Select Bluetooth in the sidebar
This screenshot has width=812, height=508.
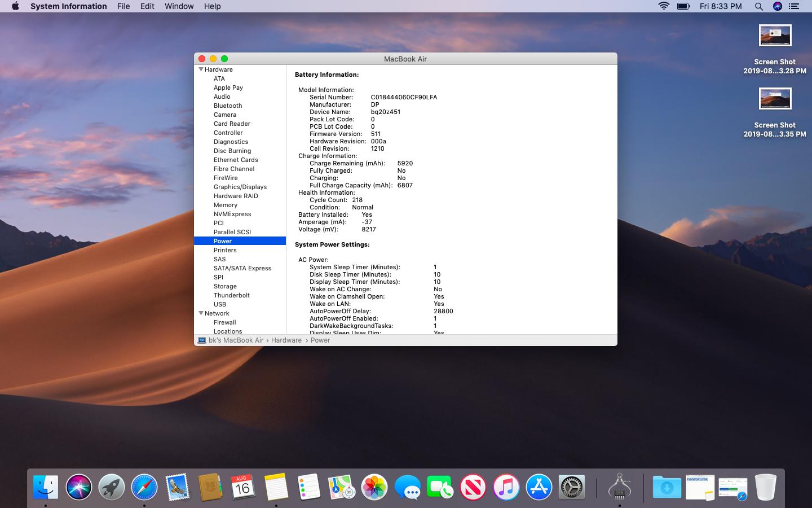[228, 106]
